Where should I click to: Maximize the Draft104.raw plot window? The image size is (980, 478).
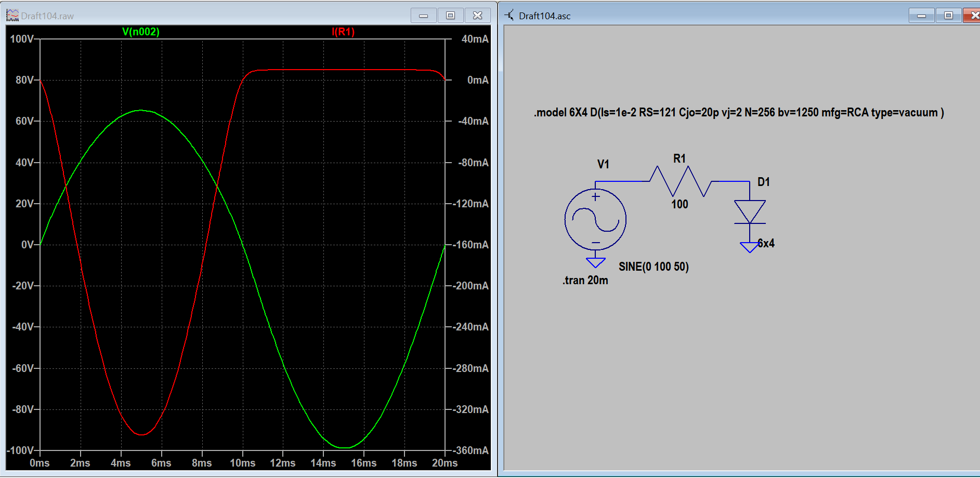tap(451, 16)
